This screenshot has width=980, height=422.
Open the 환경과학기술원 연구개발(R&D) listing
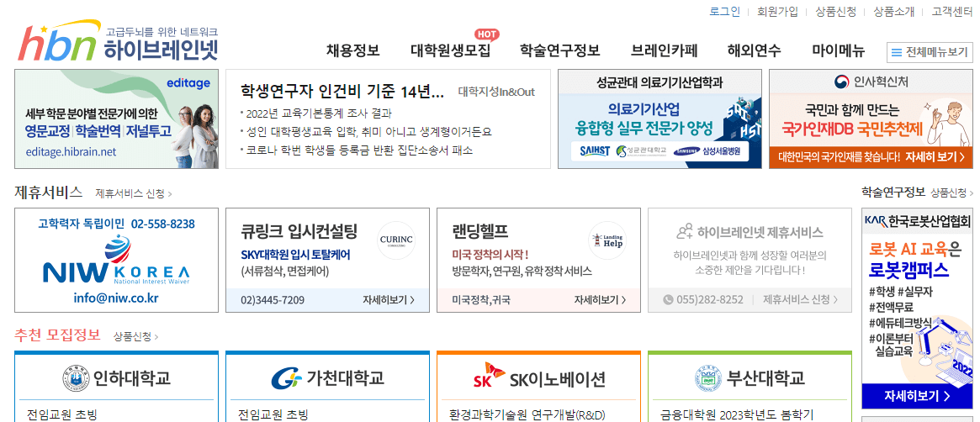point(527,414)
